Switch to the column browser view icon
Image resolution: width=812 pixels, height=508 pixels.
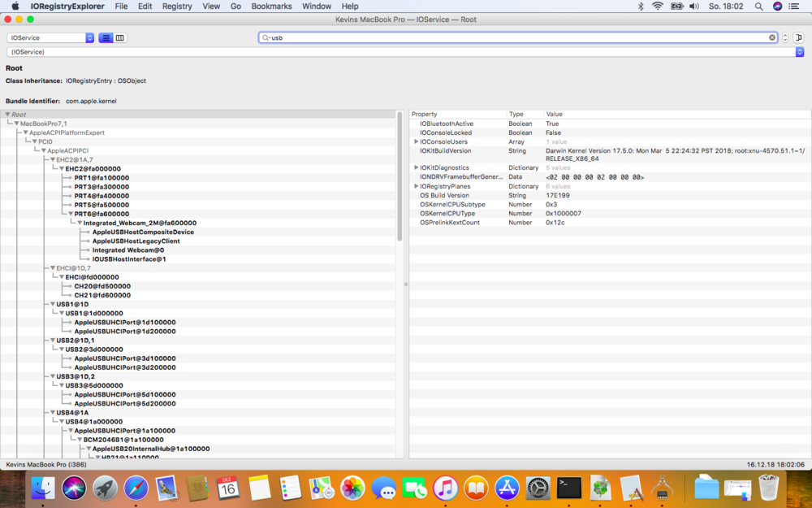tap(120, 37)
